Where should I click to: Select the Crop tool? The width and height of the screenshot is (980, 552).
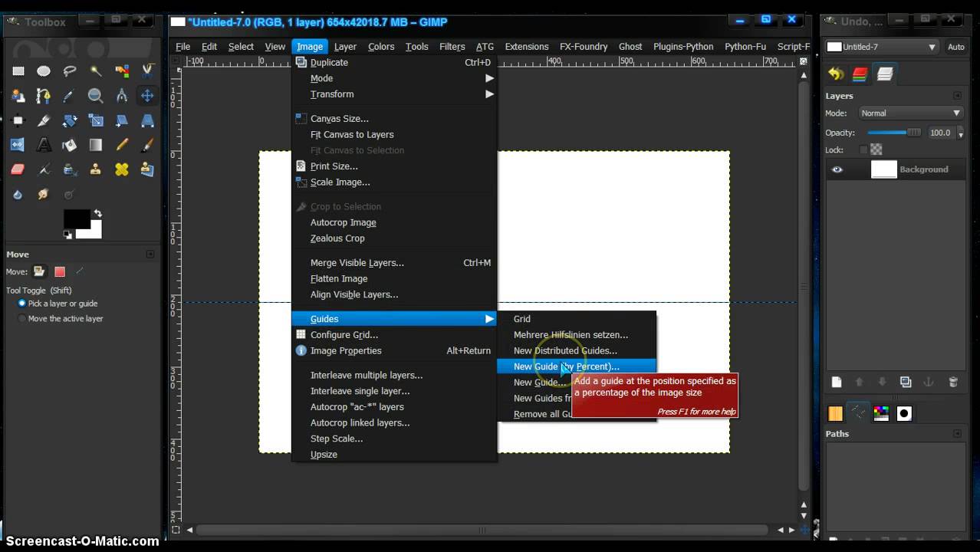pyautogui.click(x=44, y=120)
